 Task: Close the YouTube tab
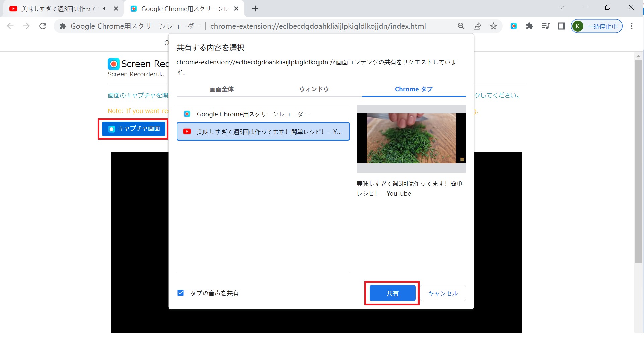tap(116, 9)
